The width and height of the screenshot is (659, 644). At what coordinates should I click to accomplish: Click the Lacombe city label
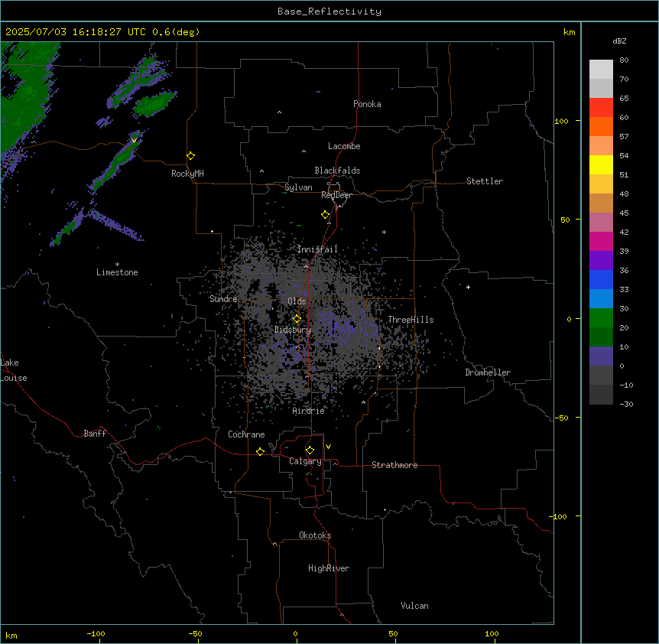coord(344,146)
